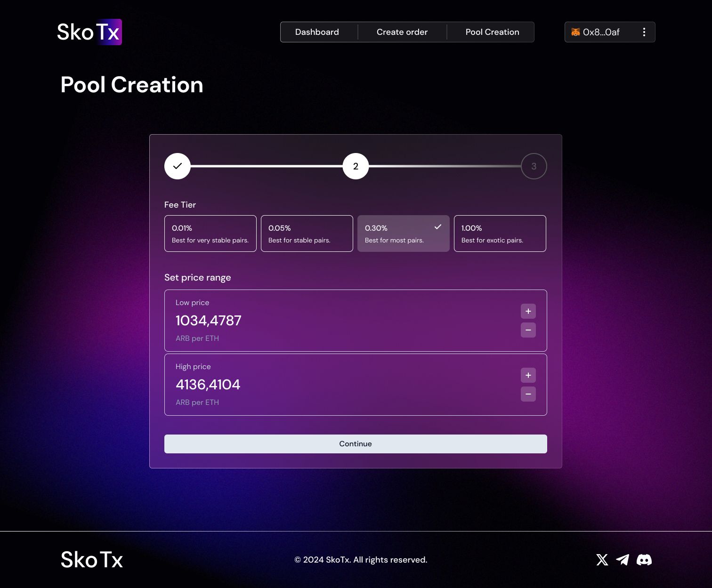Screen dimensions: 712x588
Task: Click the Set price range label
Action: (198, 277)
